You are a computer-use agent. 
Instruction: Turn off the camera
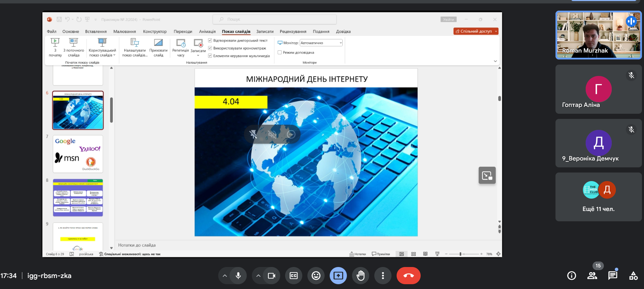point(271,276)
